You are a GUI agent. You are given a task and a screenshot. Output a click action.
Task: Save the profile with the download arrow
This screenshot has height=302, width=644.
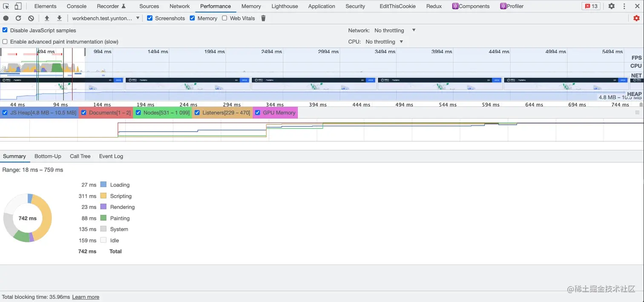pos(60,18)
